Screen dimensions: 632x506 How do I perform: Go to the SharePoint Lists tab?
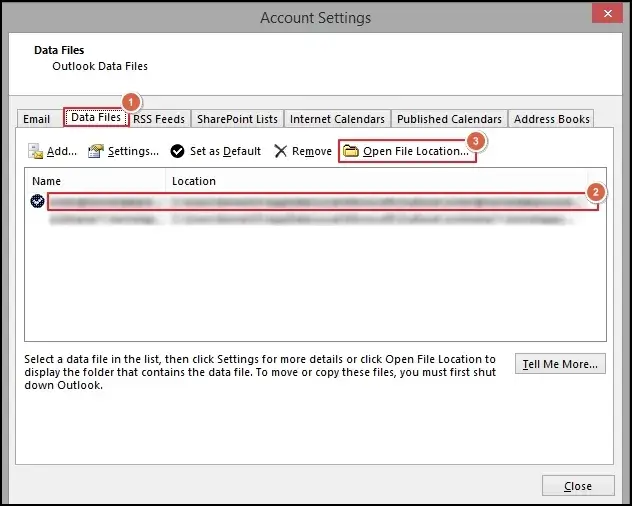237,119
